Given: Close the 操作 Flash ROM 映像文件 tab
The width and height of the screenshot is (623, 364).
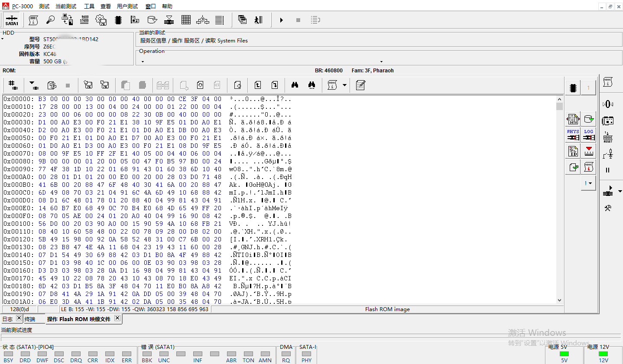Looking at the screenshot, I should coord(117,318).
